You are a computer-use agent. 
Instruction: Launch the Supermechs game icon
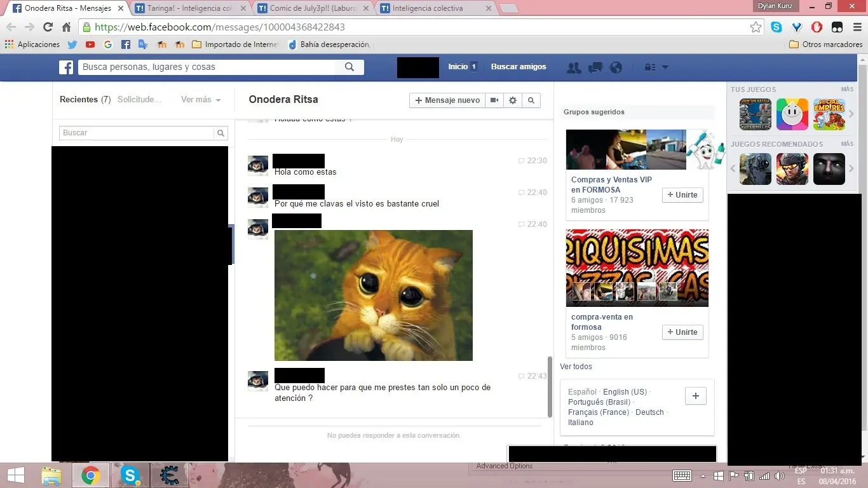click(756, 114)
